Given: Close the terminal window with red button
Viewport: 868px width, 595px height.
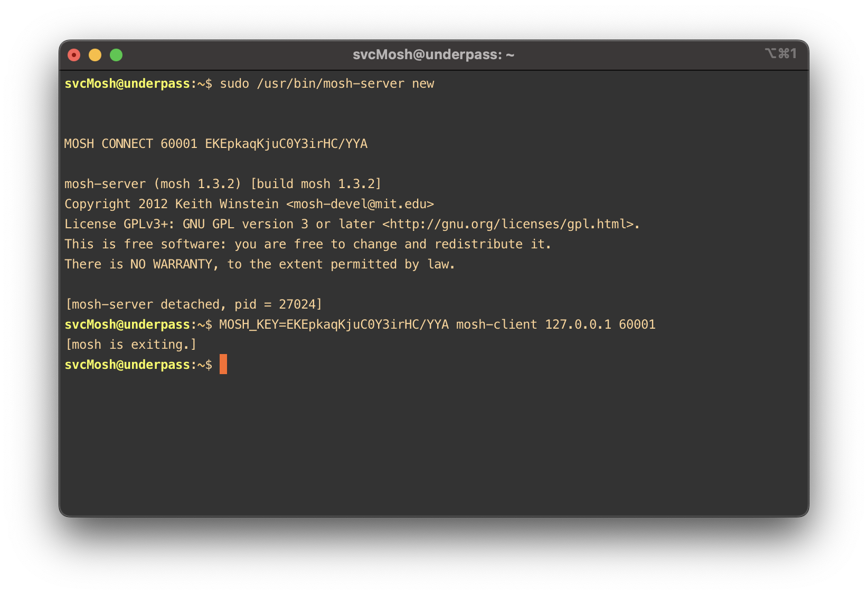Looking at the screenshot, I should point(74,55).
